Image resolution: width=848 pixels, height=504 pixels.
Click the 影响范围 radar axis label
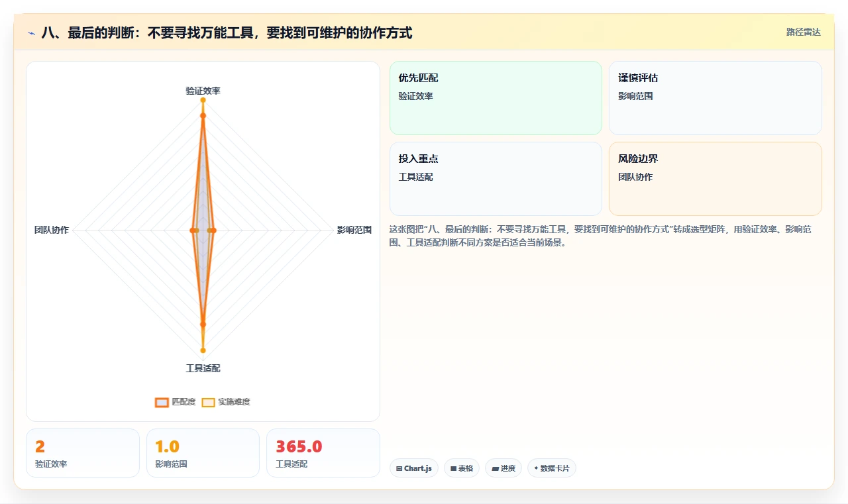pos(354,230)
